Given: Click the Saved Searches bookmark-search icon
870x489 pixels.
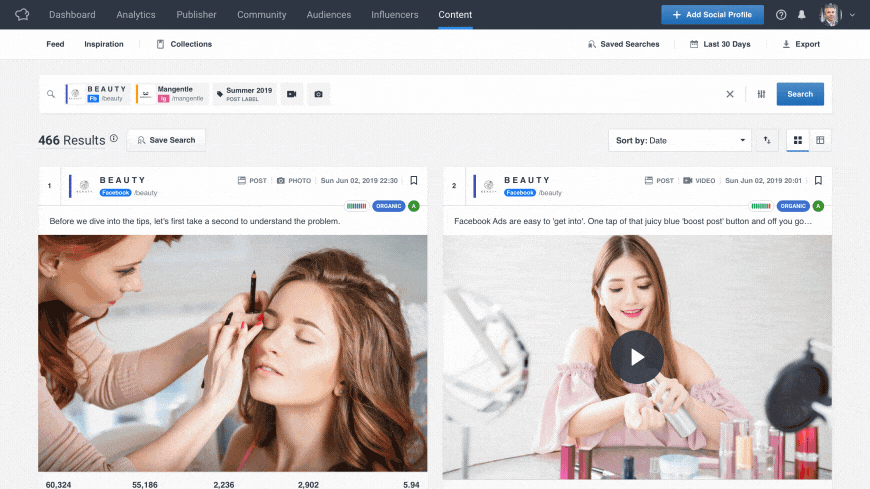Looking at the screenshot, I should pyautogui.click(x=591, y=44).
